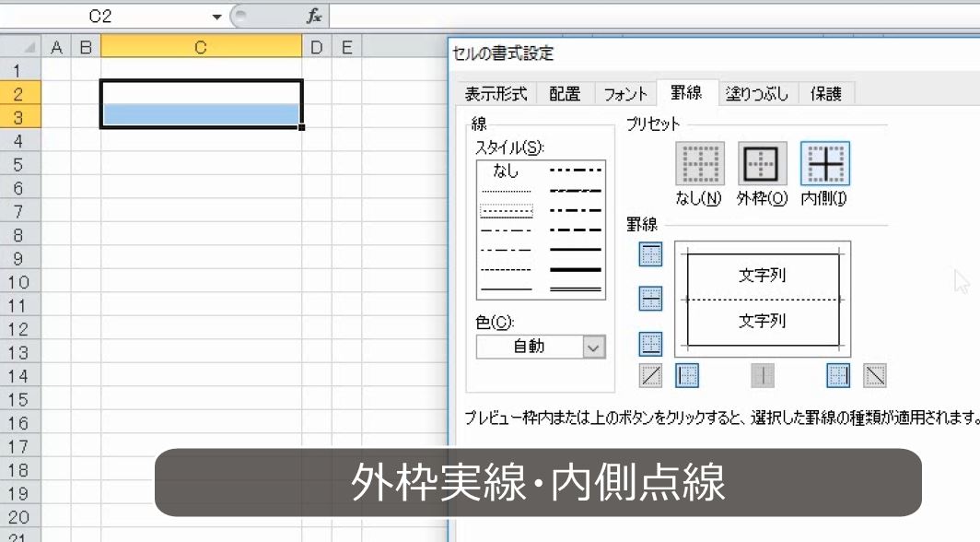Select the fine hair dotted line style
Viewport: 980px width, 542px height.
click(x=507, y=191)
